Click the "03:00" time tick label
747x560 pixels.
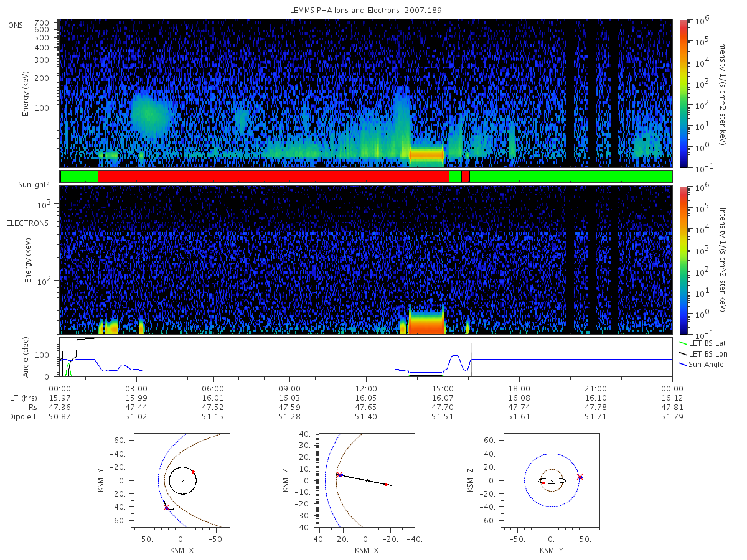point(136,390)
